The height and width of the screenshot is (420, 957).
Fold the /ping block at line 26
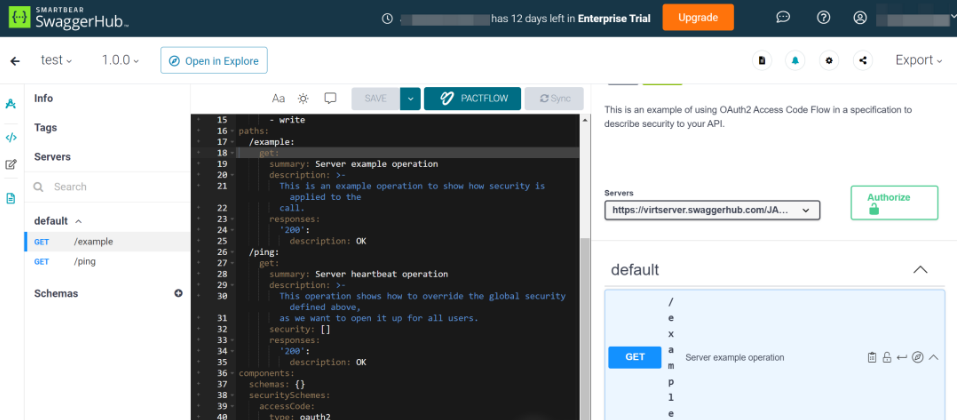pyautogui.click(x=233, y=252)
